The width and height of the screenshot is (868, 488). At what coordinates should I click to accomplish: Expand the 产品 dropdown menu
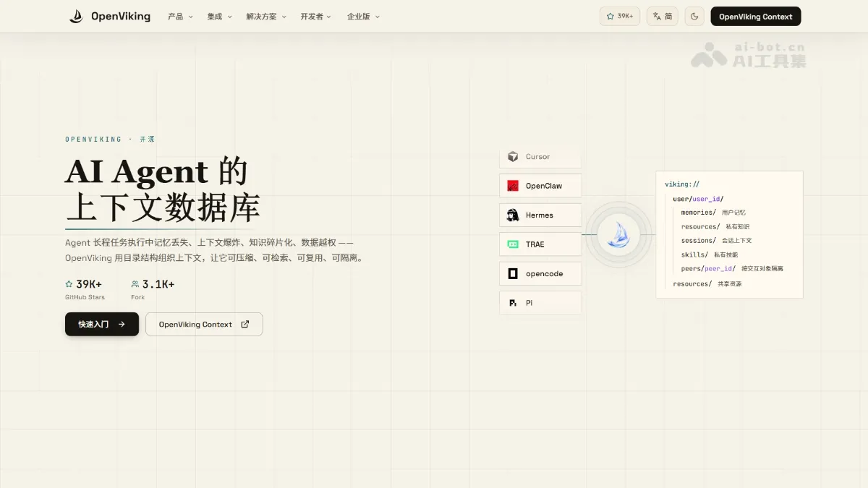tap(180, 16)
